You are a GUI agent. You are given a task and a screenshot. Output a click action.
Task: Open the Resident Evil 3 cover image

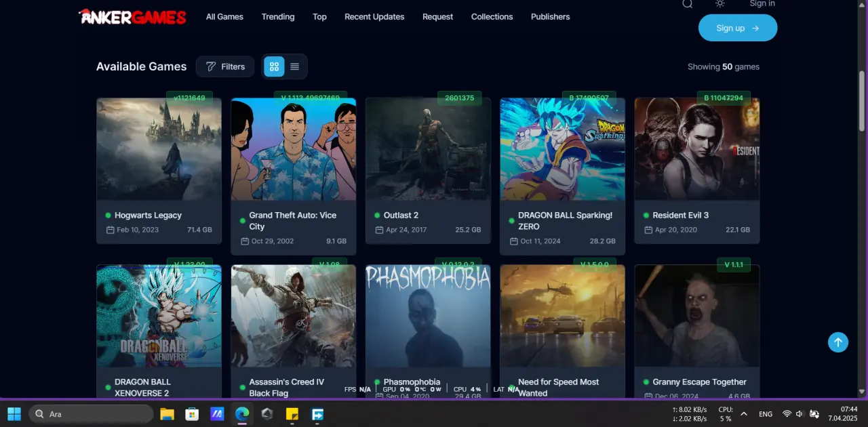pos(697,149)
